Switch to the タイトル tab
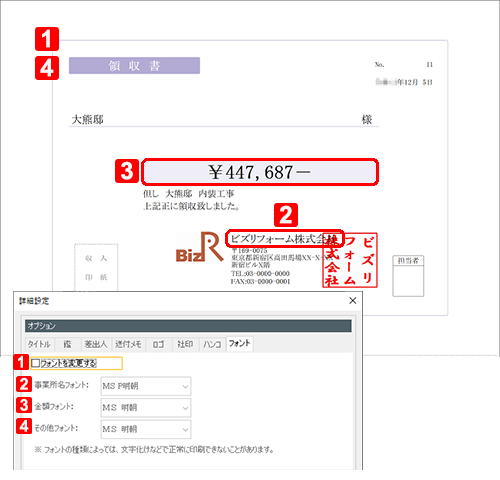 39,344
